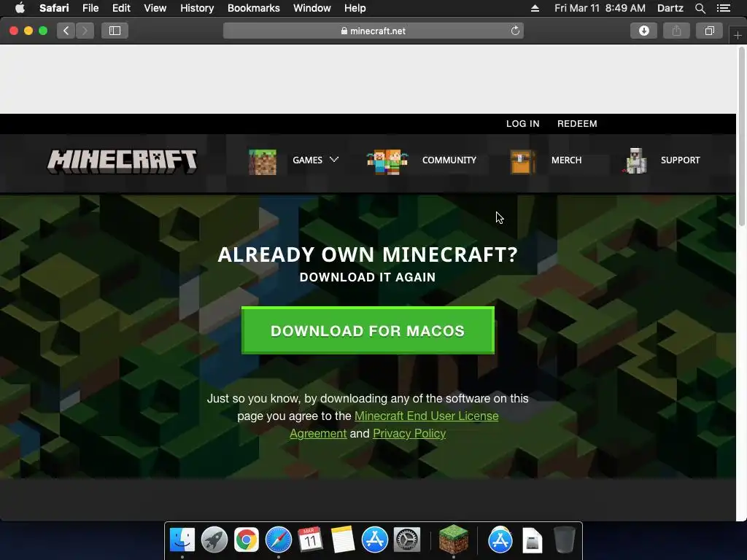
Task: Click the Minecraft logo
Action: point(122,161)
